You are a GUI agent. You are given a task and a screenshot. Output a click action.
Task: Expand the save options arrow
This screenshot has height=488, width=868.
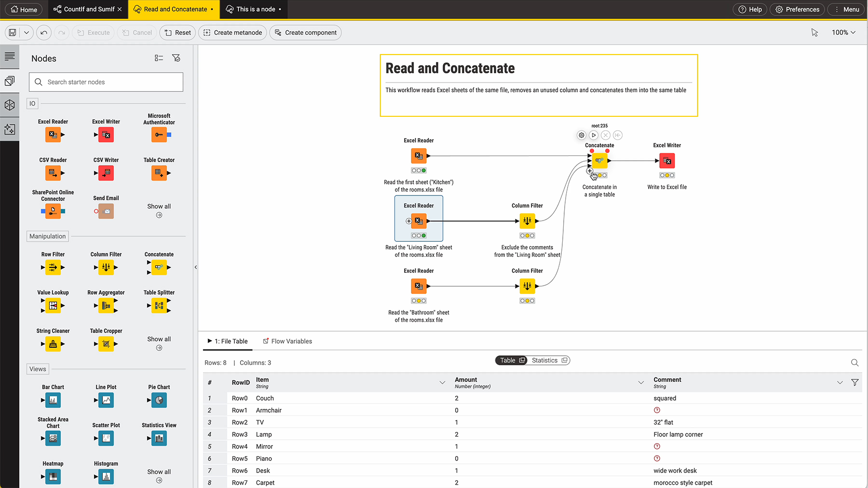coord(27,33)
